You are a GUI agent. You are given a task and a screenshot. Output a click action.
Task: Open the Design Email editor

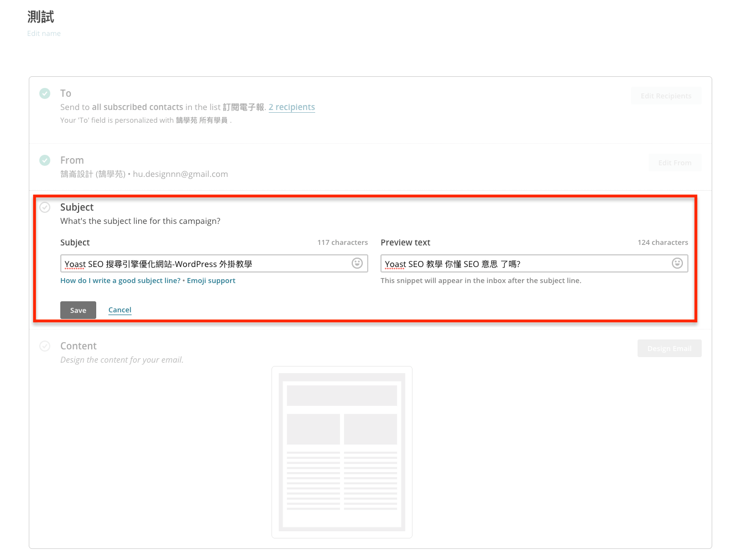[669, 348]
